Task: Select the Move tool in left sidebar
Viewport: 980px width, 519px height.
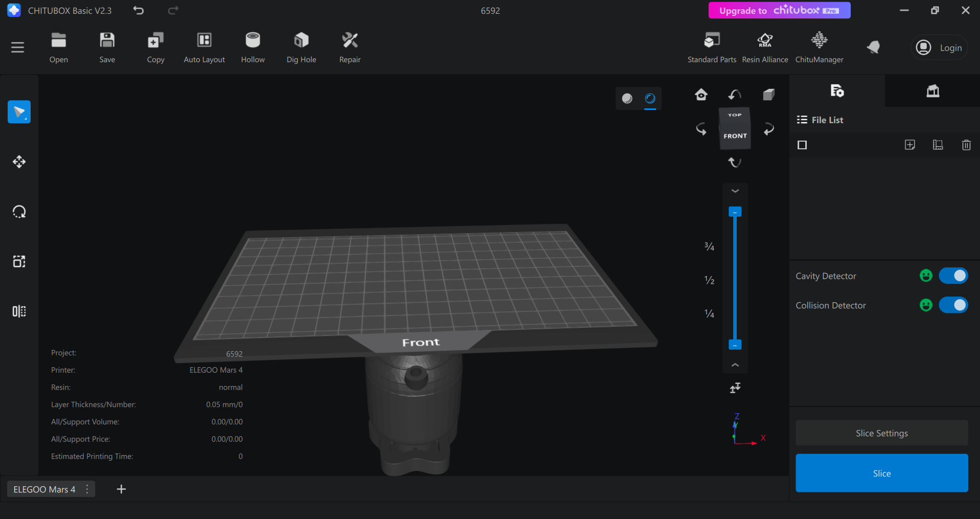Action: (19, 162)
